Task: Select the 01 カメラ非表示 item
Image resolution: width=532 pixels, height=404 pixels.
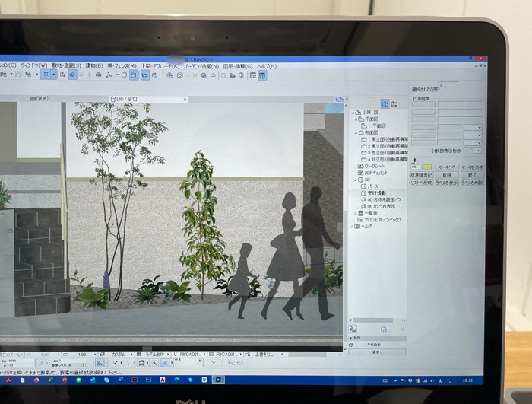Action: (x=378, y=206)
